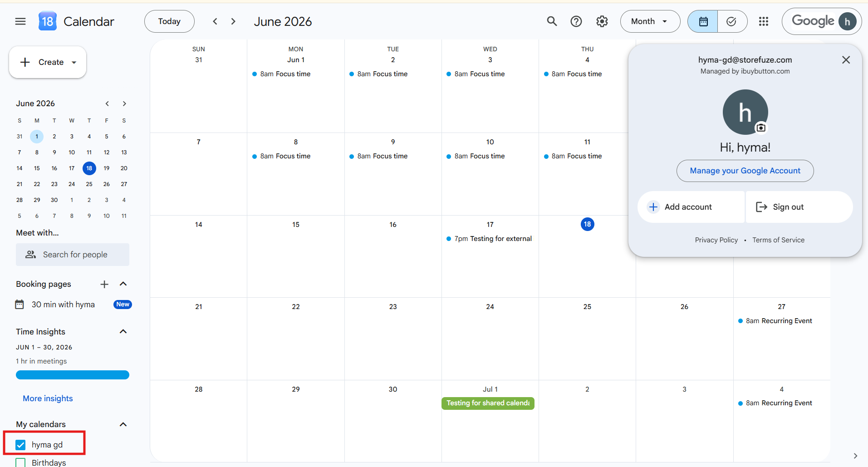Screen dimensions: 868x467
Task: Click the June 2026 main title
Action: (x=283, y=21)
